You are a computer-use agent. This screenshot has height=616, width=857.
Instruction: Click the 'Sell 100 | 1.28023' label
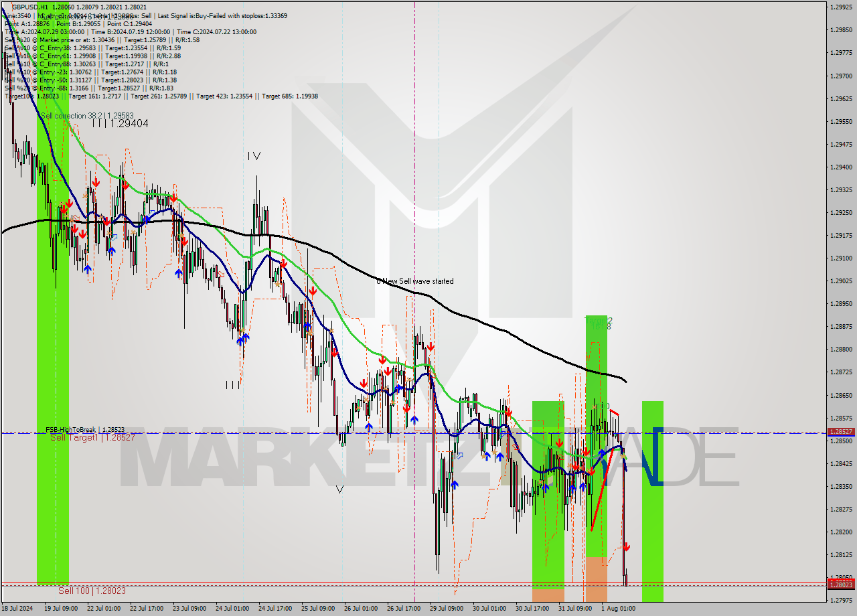[92, 591]
